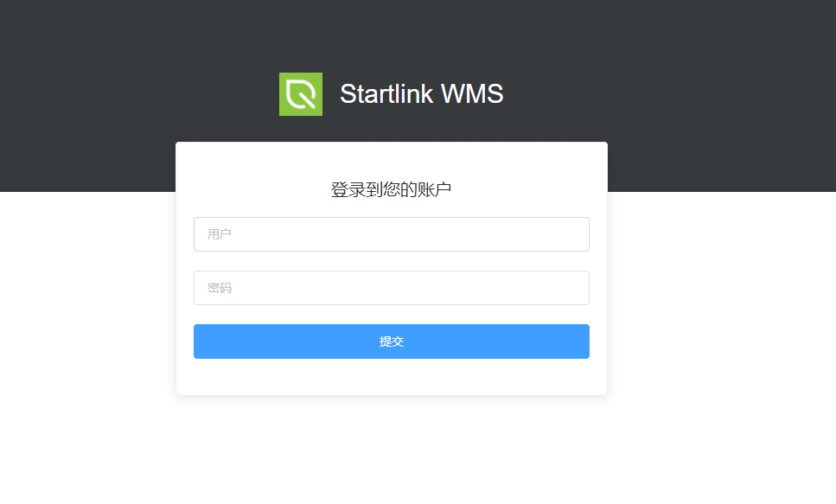Viewport: 836px width, 504px height.
Task: Click the word WMS in header
Action: coord(472,94)
